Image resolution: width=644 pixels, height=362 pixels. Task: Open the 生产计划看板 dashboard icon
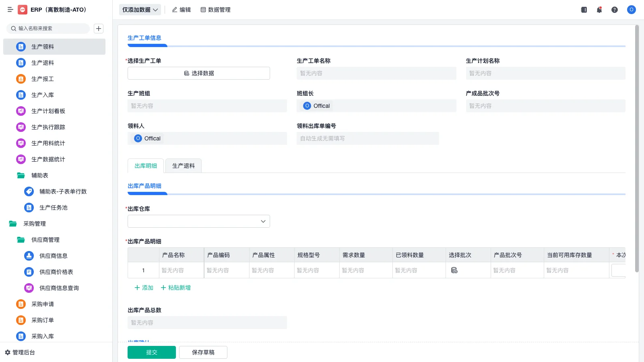point(21,111)
